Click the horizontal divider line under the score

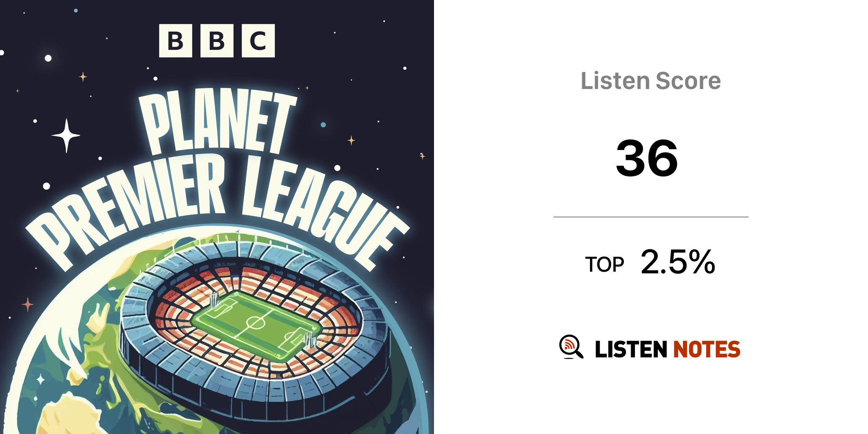click(x=651, y=217)
